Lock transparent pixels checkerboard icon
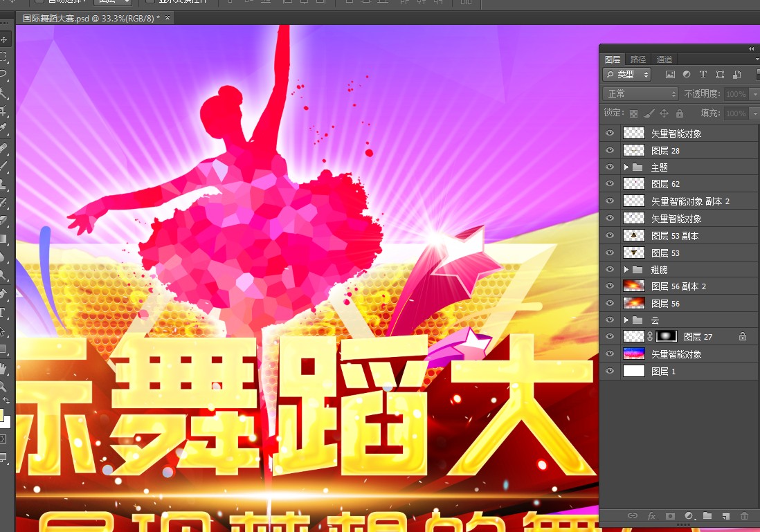The width and height of the screenshot is (760, 532). tap(633, 113)
